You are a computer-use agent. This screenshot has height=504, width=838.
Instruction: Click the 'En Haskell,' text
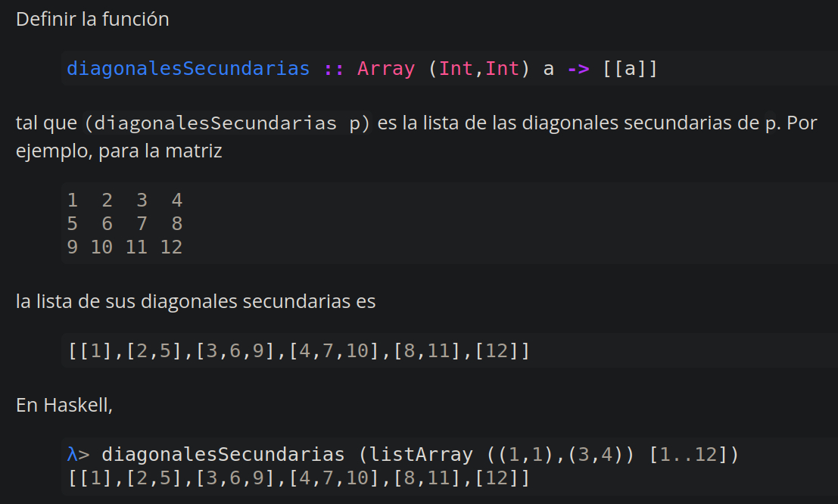64,405
